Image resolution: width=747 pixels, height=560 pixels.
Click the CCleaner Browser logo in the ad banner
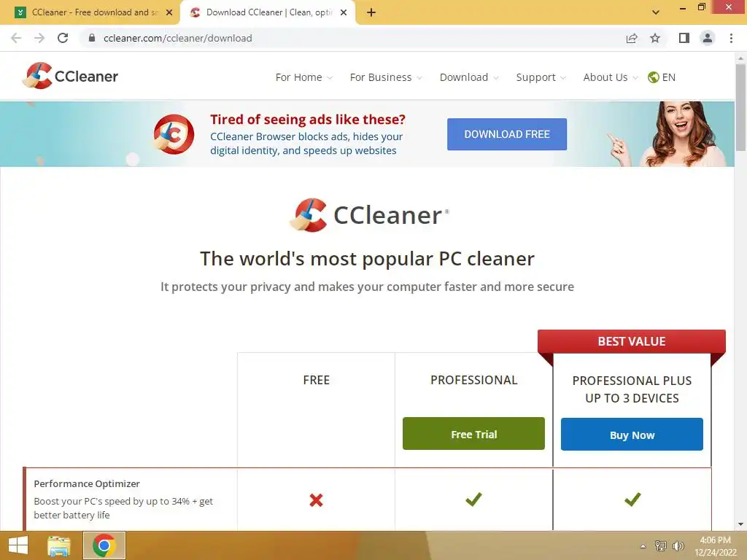click(x=174, y=134)
